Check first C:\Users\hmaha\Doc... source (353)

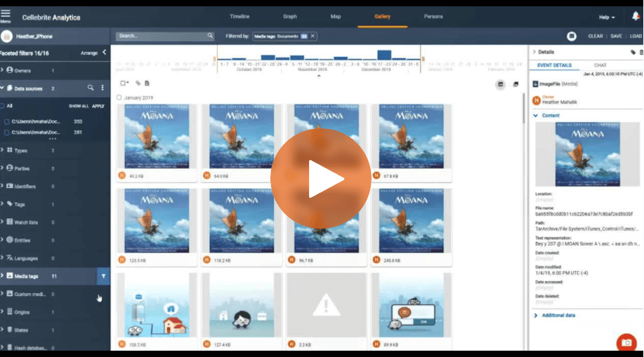pyautogui.click(x=6, y=121)
